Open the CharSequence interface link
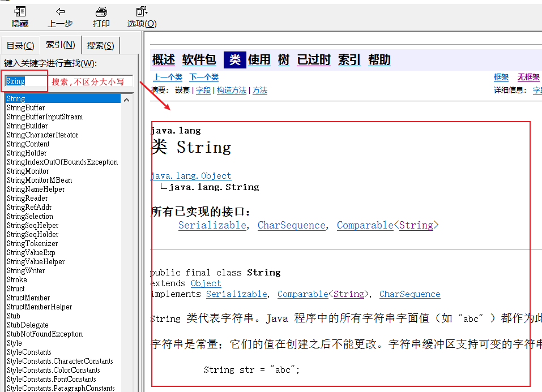542x392 pixels. tap(291, 225)
